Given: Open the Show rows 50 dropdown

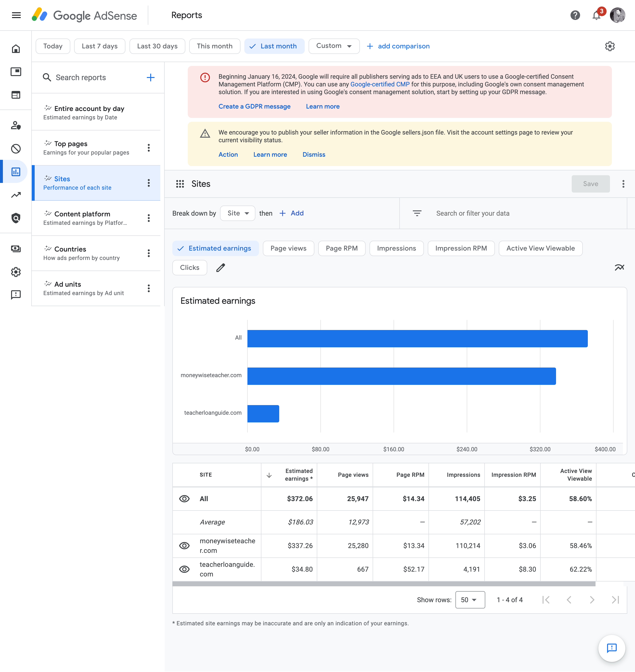Looking at the screenshot, I should (470, 600).
